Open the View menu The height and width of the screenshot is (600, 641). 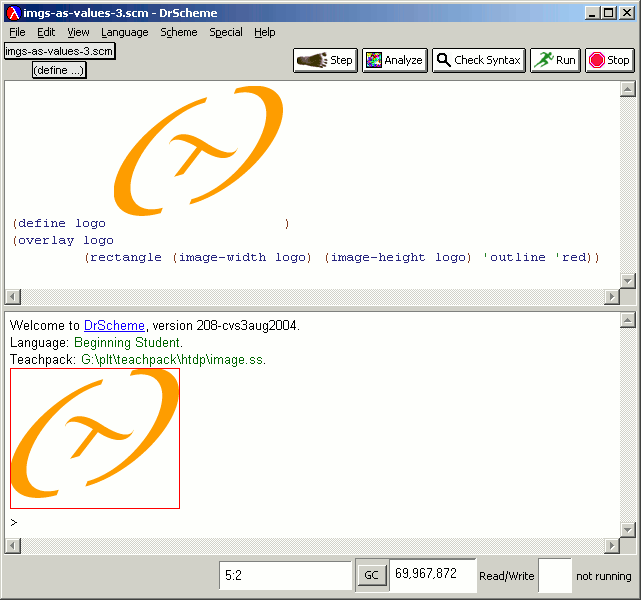pos(78,32)
